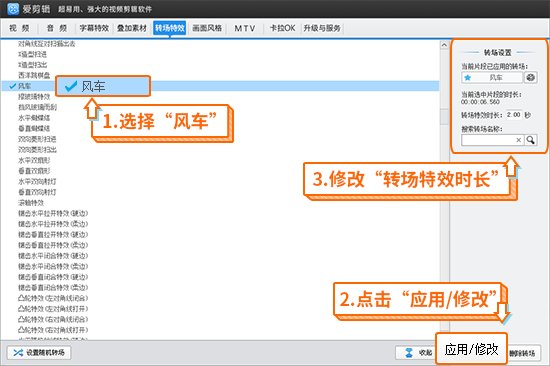Select 锯齿水平拉开特效 (硬边) in the list

point(53,213)
